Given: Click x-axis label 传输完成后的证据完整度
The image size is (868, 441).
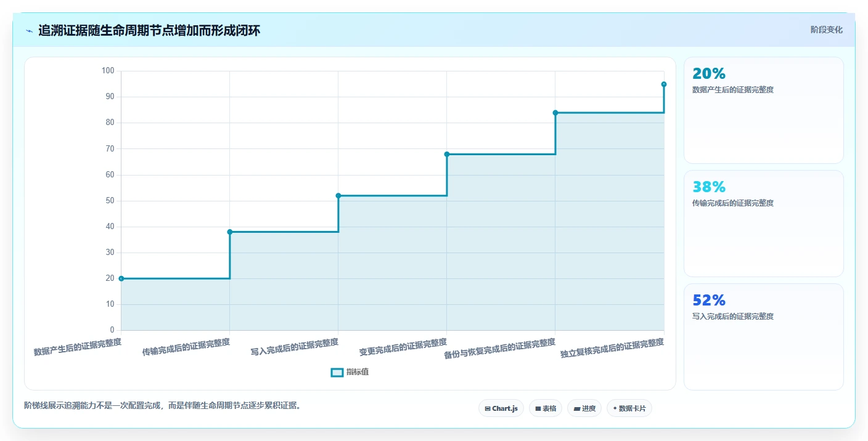Looking at the screenshot, I should (x=186, y=347).
